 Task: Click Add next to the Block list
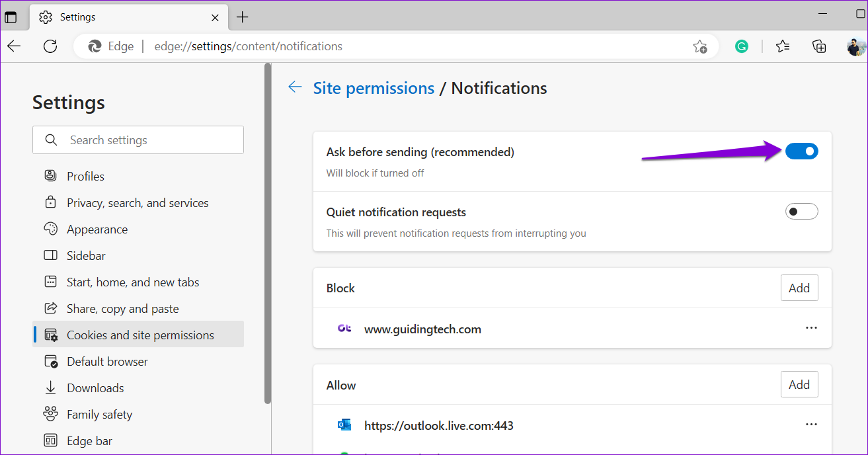click(799, 288)
